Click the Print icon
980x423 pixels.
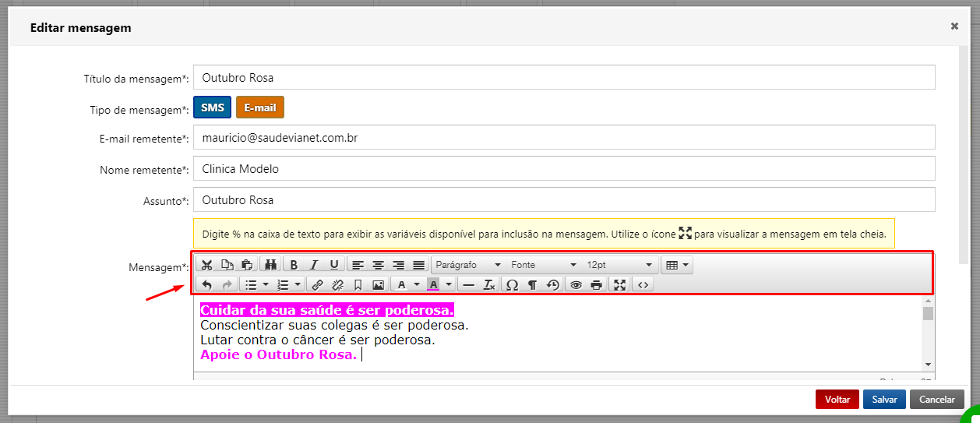click(x=596, y=285)
